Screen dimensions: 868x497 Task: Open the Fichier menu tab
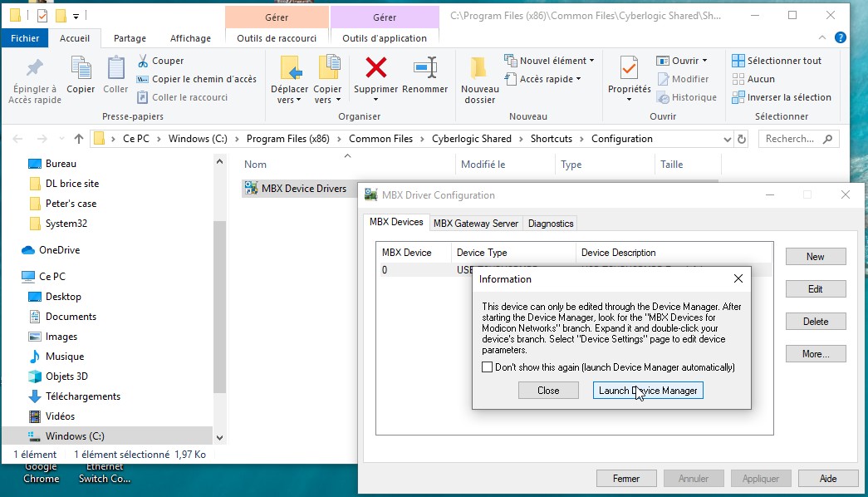[25, 38]
